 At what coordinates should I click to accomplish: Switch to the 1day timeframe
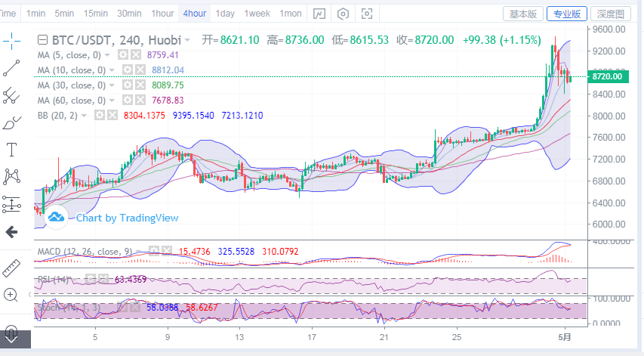(224, 14)
